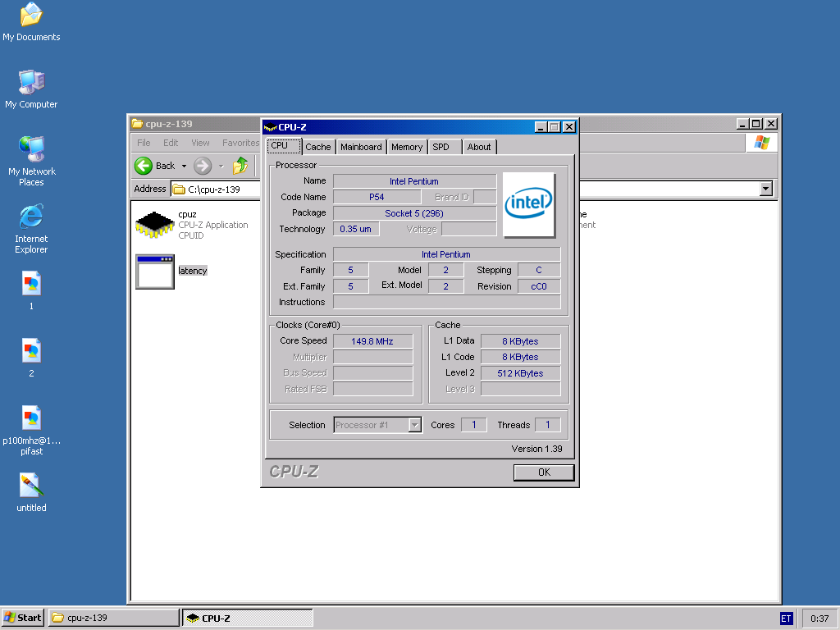Image resolution: width=840 pixels, height=630 pixels.
Task: Click the Windows flag logo in Explorer
Action: point(762,143)
